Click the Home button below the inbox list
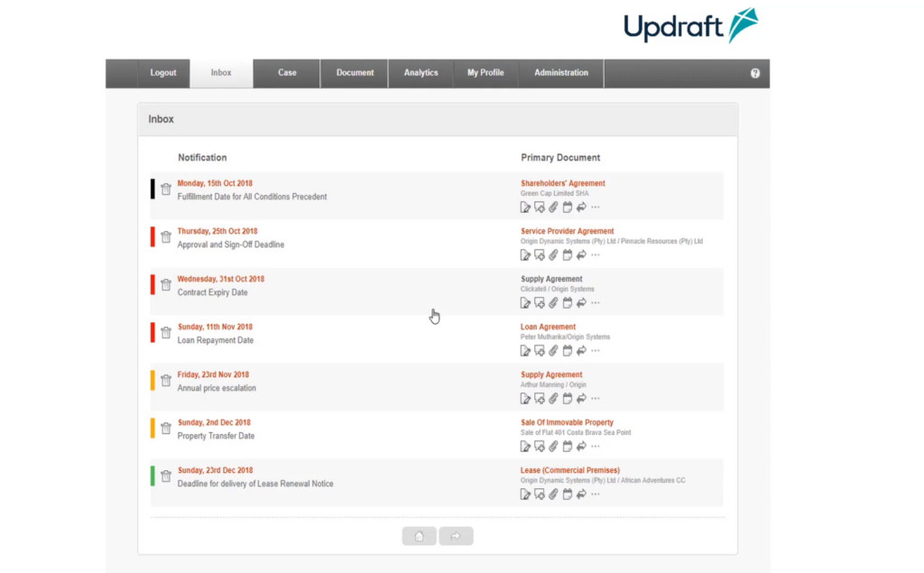 click(419, 535)
